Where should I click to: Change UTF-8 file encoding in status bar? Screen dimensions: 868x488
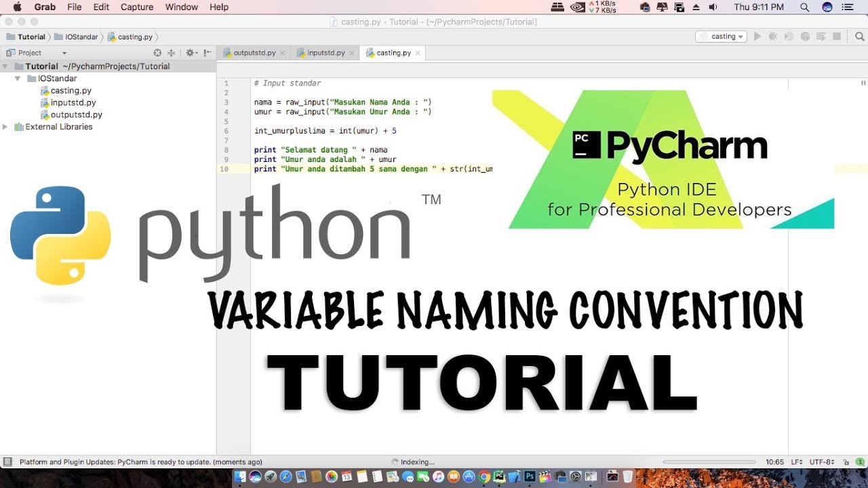(x=822, y=462)
